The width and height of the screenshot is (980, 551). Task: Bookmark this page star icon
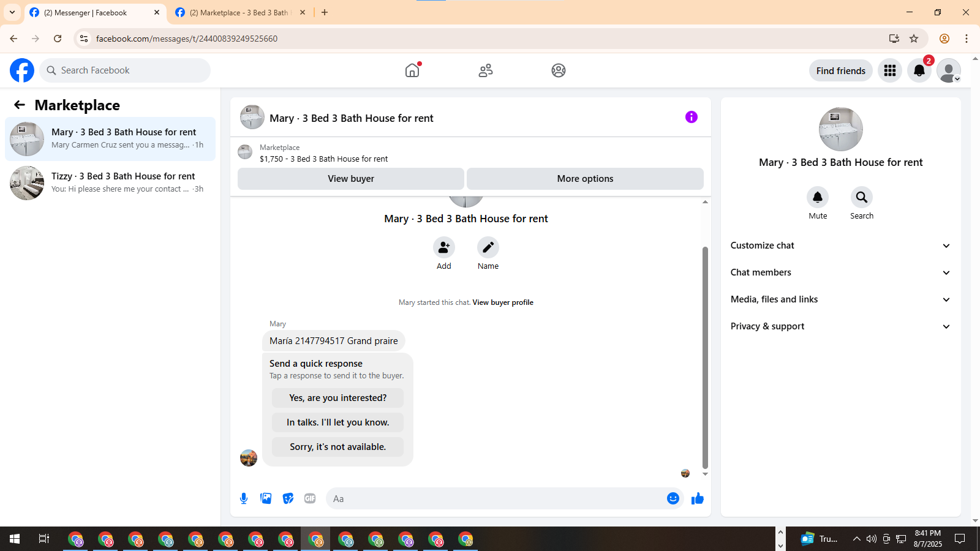pos(914,39)
